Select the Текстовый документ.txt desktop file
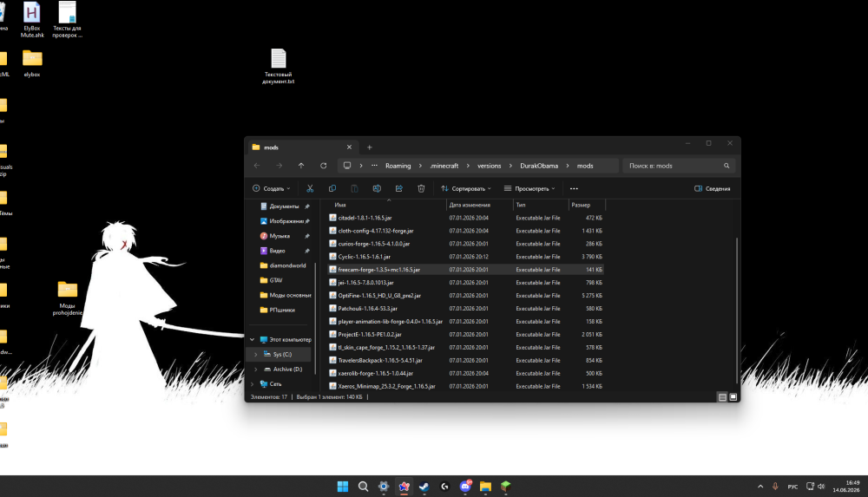This screenshot has height=497, width=868. point(278,67)
